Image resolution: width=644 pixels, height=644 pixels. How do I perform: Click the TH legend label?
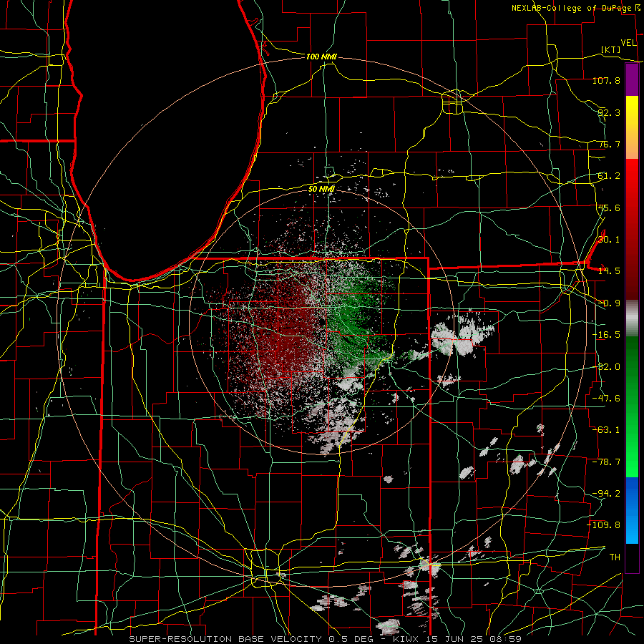pos(615,557)
